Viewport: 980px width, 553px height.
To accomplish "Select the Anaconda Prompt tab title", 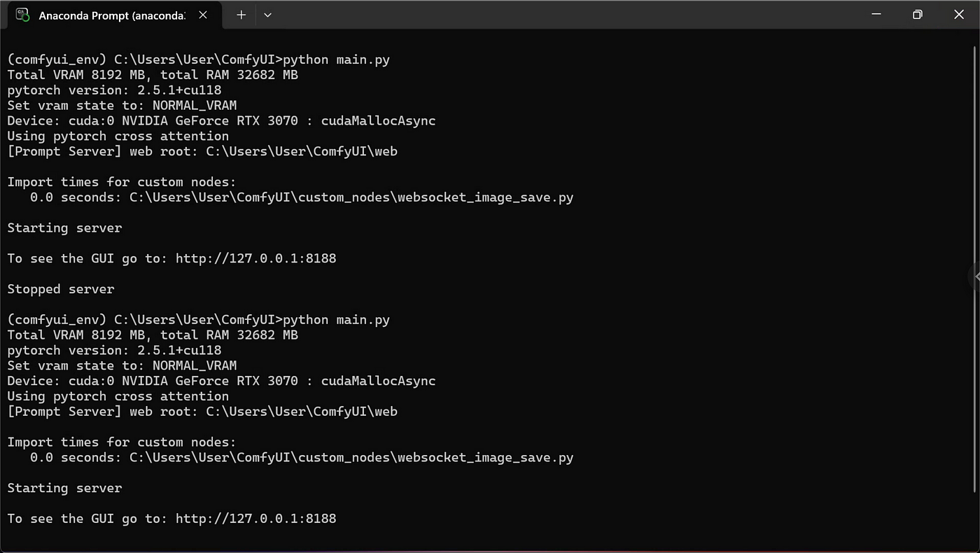I will (112, 15).
